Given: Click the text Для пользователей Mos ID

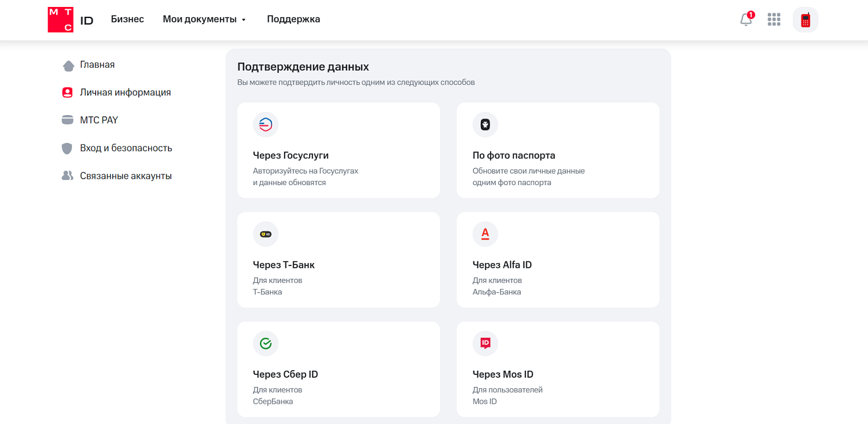Looking at the screenshot, I should [x=507, y=396].
